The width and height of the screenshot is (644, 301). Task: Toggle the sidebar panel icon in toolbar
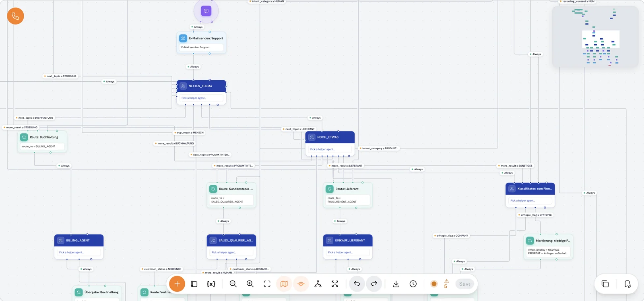[194, 284]
